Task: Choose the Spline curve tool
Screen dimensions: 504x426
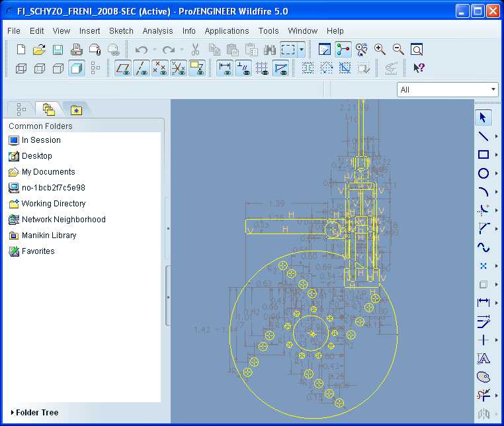Action: (483, 247)
